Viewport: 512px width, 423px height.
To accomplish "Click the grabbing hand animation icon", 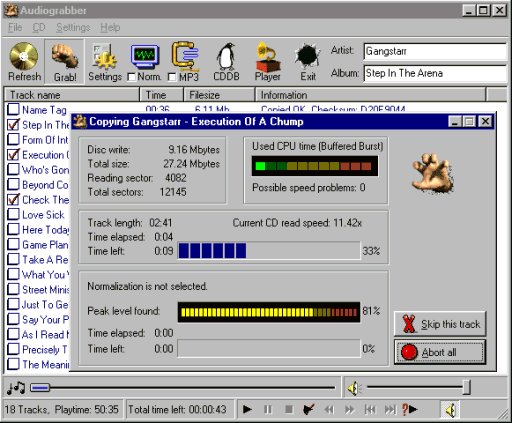I will [x=433, y=173].
